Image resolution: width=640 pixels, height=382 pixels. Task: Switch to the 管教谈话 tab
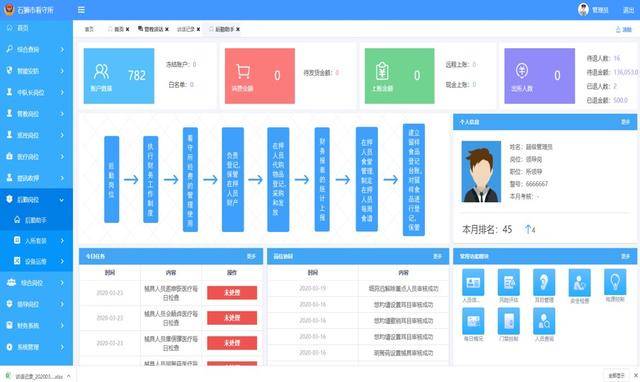click(151, 29)
